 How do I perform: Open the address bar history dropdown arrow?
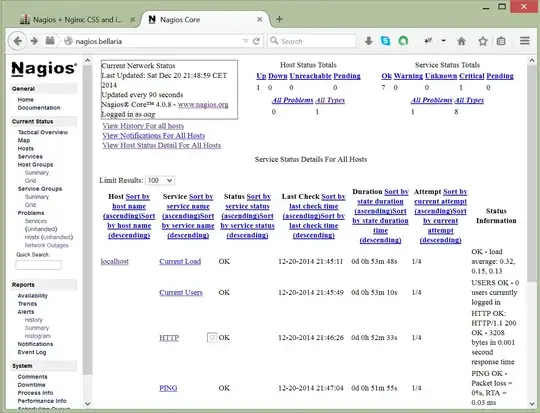pyautogui.click(x=246, y=41)
